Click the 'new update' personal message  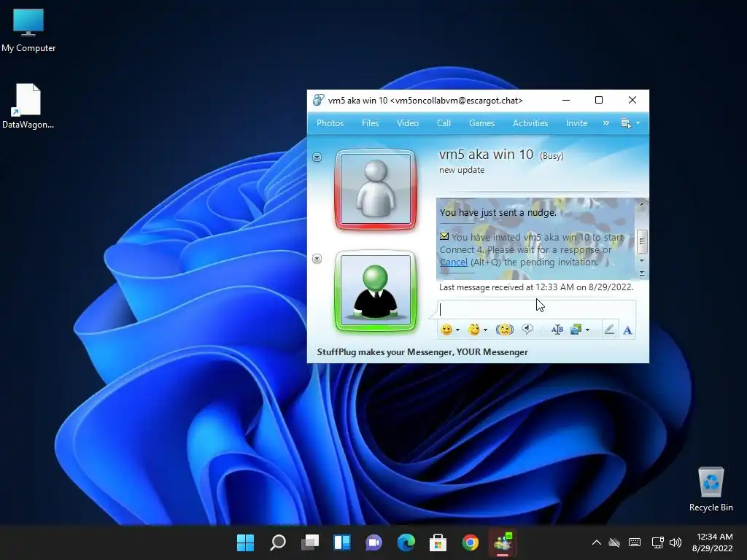462,170
